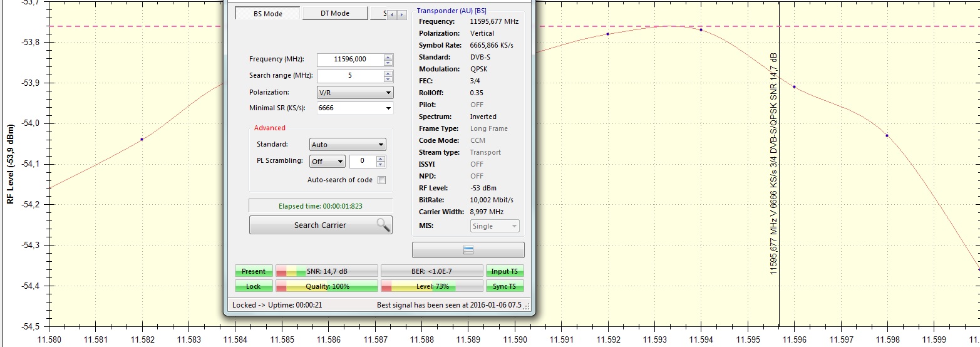Decrease PL Scrambling code with down stepper

(x=381, y=165)
